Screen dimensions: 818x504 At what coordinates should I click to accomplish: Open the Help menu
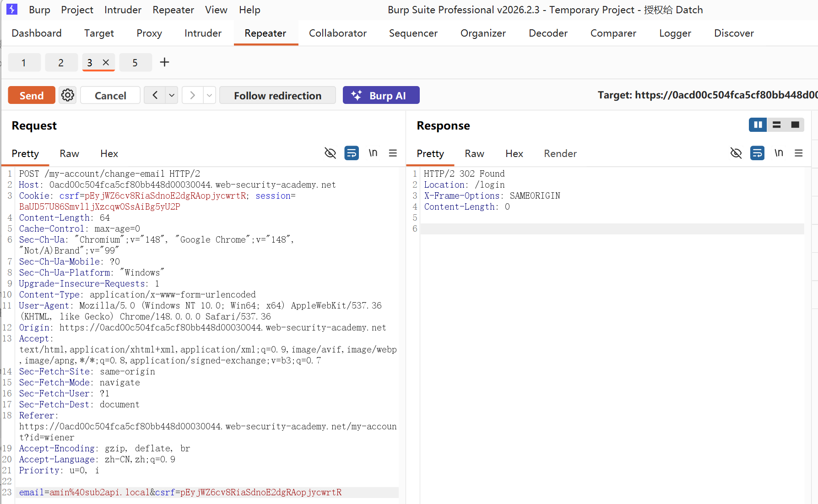249,10
